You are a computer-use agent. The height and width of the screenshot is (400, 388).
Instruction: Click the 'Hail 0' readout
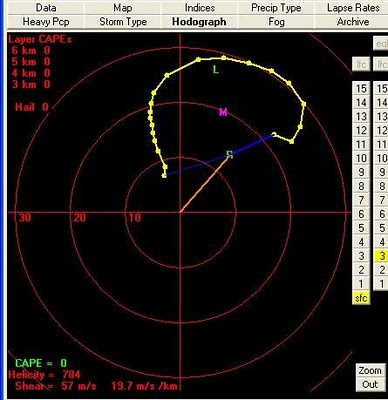(x=32, y=107)
